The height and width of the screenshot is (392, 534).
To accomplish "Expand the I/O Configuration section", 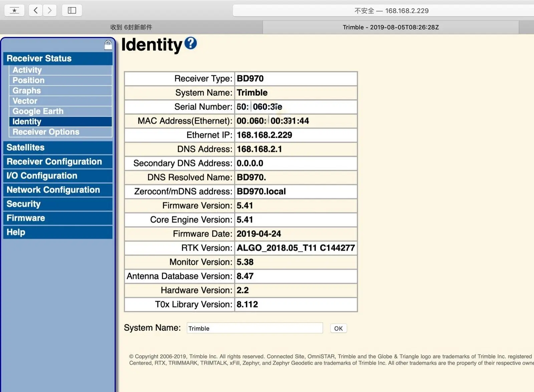I will [58, 176].
